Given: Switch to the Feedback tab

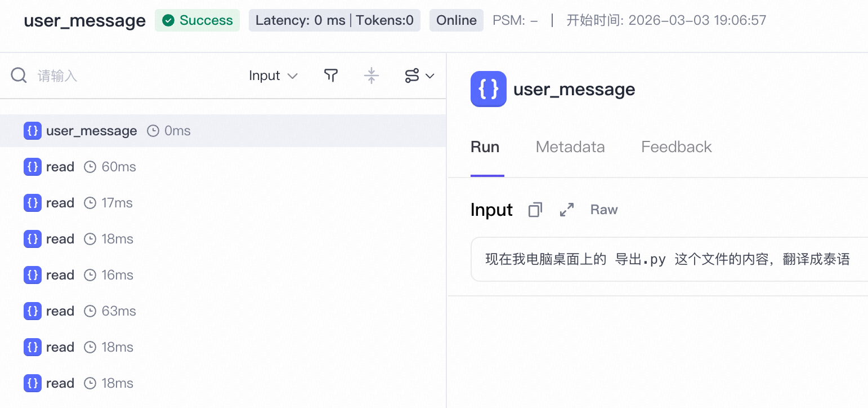Looking at the screenshot, I should (677, 147).
